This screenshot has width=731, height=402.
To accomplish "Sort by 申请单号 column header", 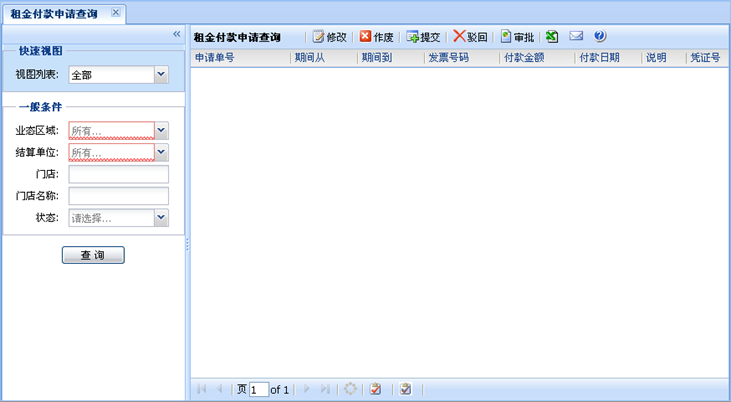I will (241, 58).
